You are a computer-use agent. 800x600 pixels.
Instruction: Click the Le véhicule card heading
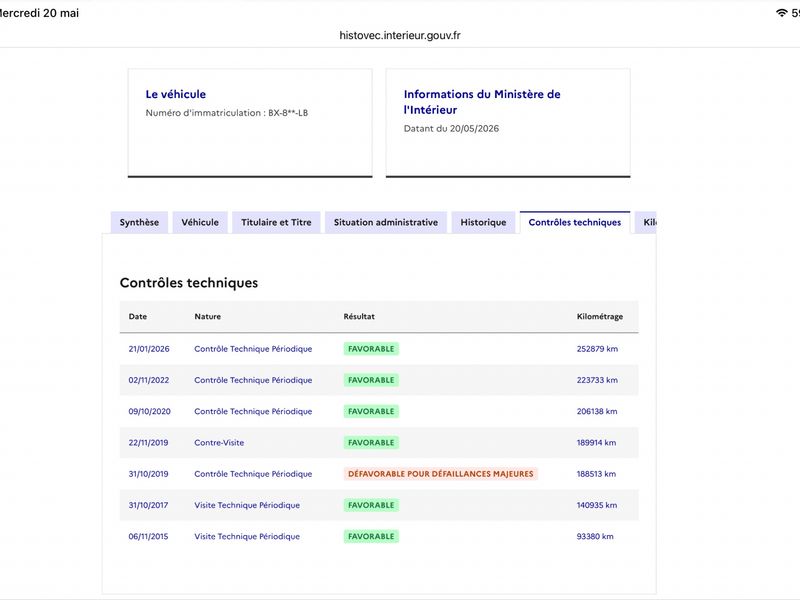point(176,94)
